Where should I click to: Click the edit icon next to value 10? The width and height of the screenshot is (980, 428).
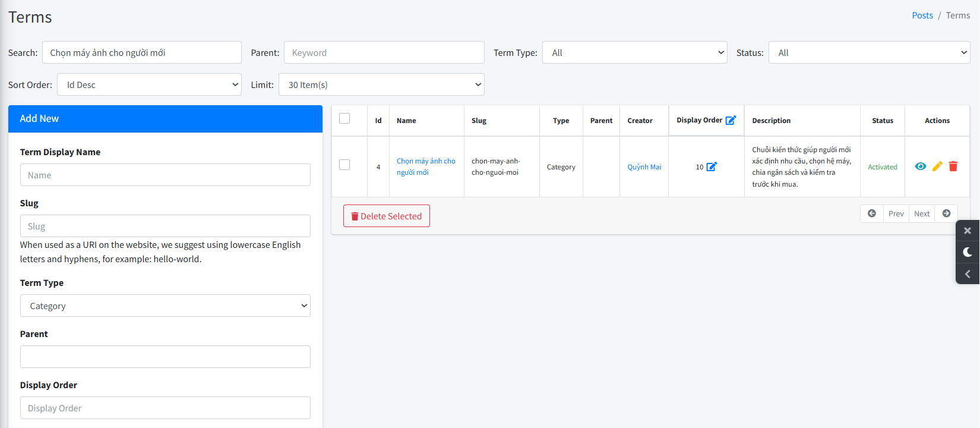(x=712, y=166)
